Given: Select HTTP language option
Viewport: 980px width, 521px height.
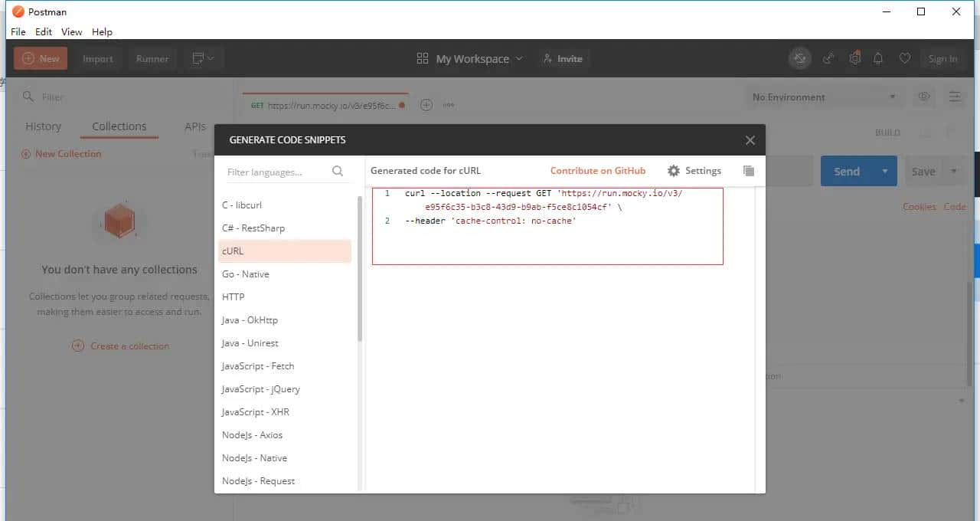Looking at the screenshot, I should pos(285,297).
